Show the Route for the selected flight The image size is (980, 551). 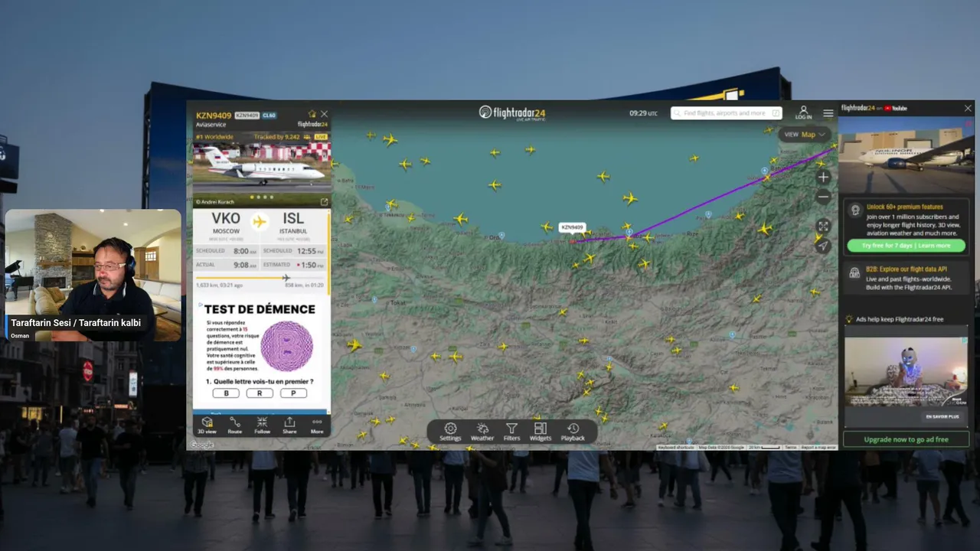coord(234,425)
